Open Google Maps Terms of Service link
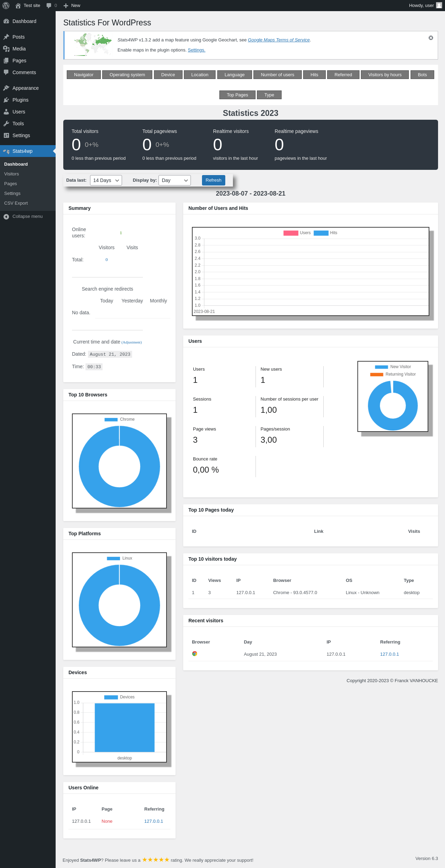The image size is (445, 868). [279, 40]
